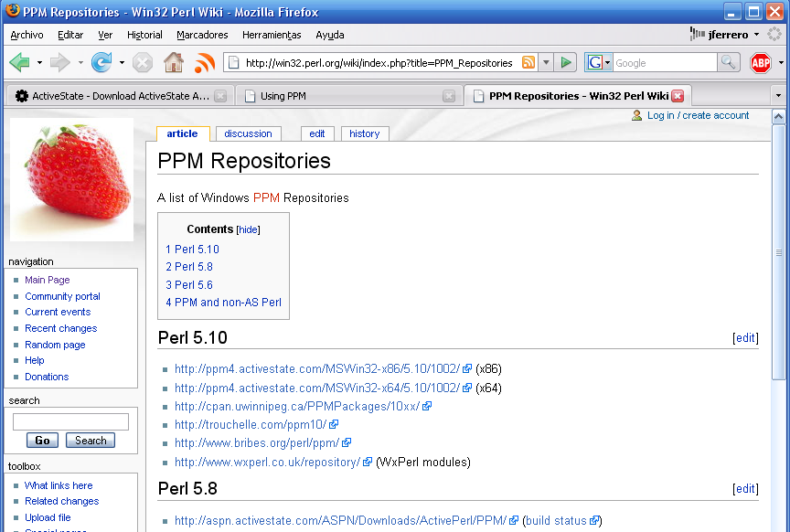This screenshot has height=532, width=790.
Task: Open the Forward history dropdown arrow
Action: 80,63
